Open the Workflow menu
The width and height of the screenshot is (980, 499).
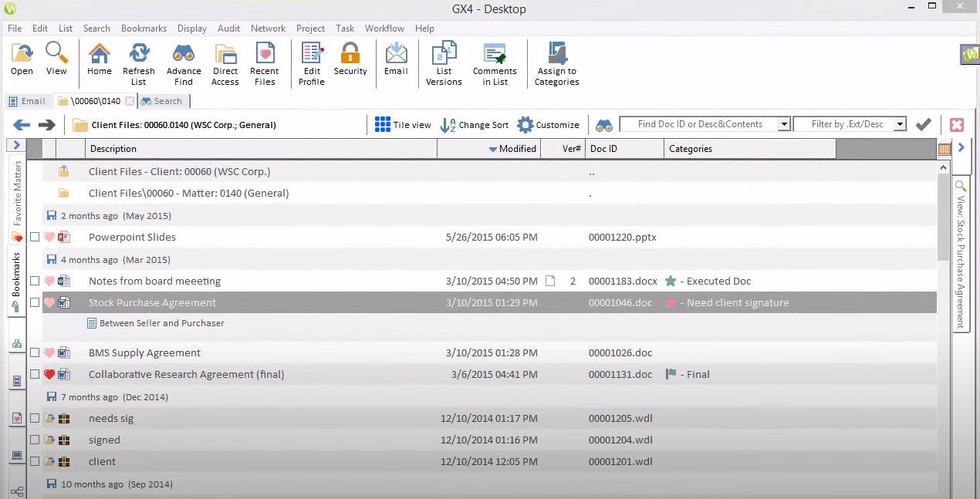pyautogui.click(x=384, y=28)
